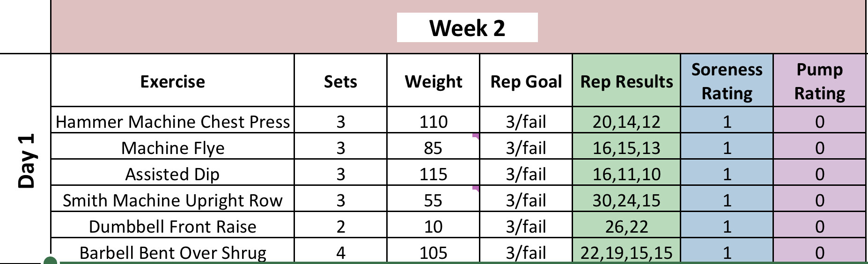
Task: Click the Exercise column header cell
Action: tap(172, 81)
